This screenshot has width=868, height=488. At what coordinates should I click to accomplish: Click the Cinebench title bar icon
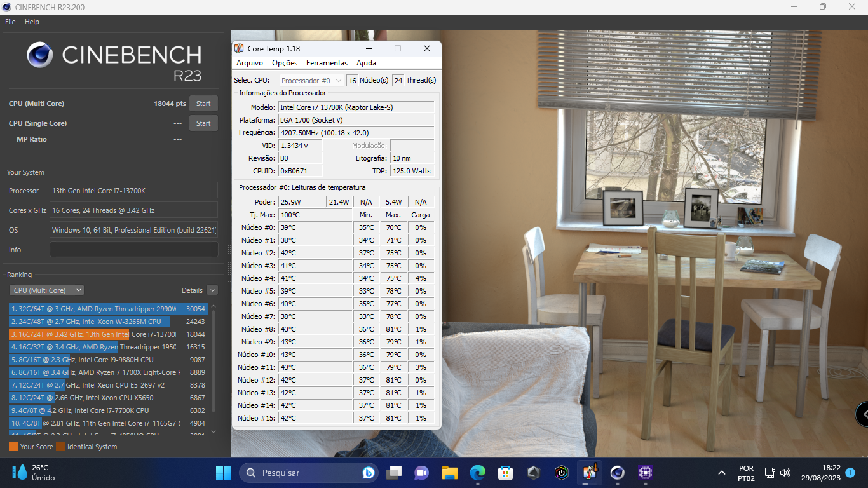coord(7,7)
